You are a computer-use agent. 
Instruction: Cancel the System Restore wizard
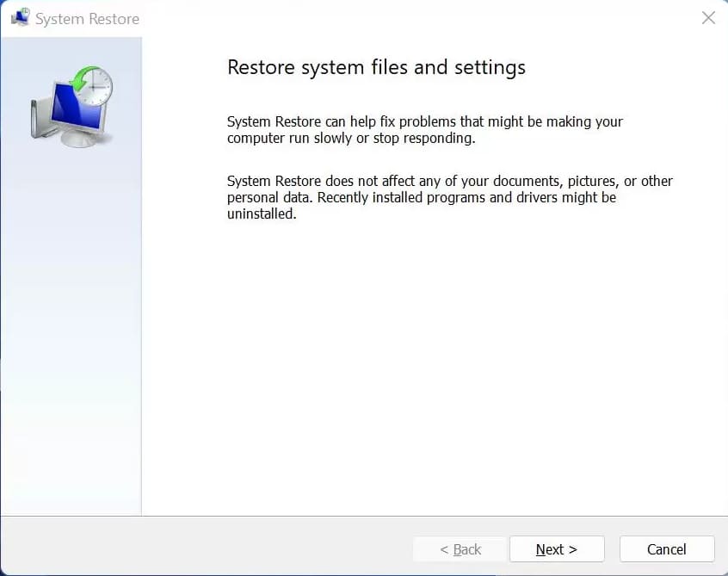click(667, 549)
